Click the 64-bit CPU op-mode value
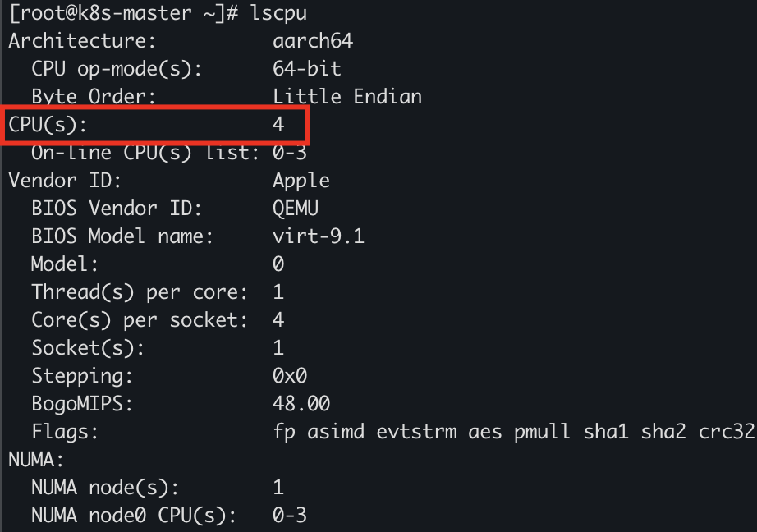This screenshot has height=532, width=757. 307,69
